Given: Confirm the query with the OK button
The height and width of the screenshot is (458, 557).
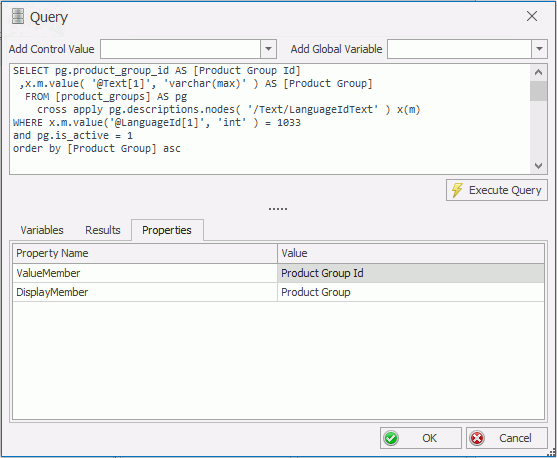Looking at the screenshot, I should [x=421, y=438].
